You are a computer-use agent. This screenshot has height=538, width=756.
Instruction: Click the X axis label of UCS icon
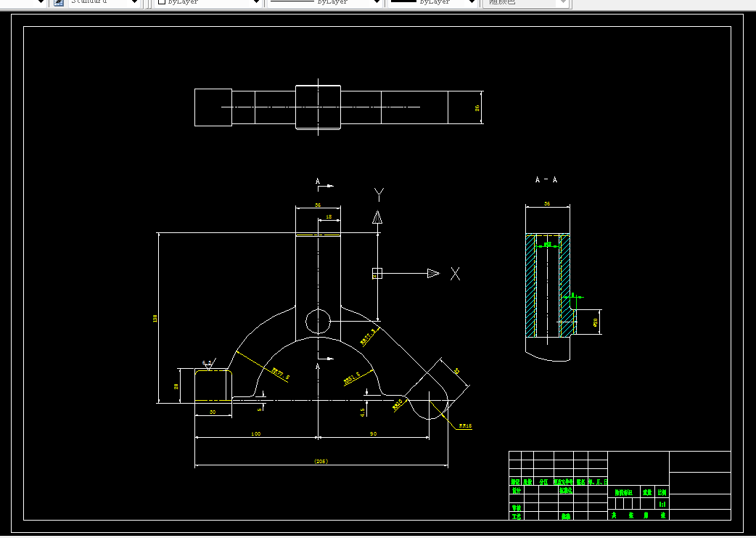pyautogui.click(x=455, y=274)
